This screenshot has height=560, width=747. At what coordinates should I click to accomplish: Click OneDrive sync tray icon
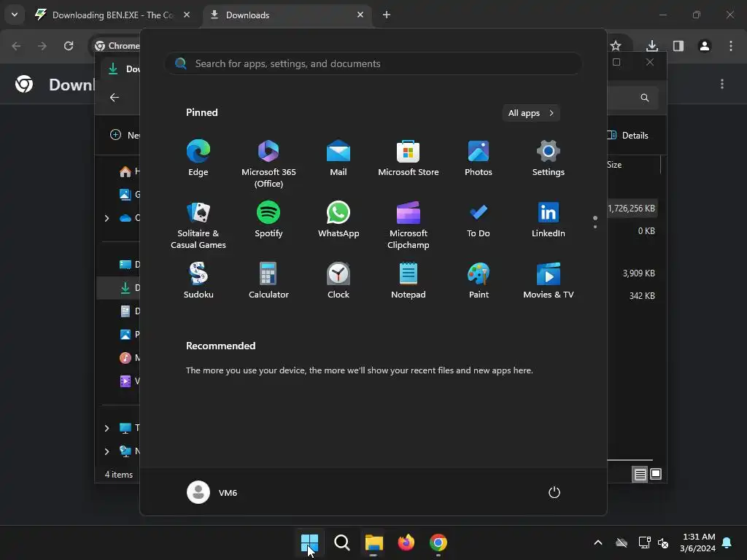622,542
